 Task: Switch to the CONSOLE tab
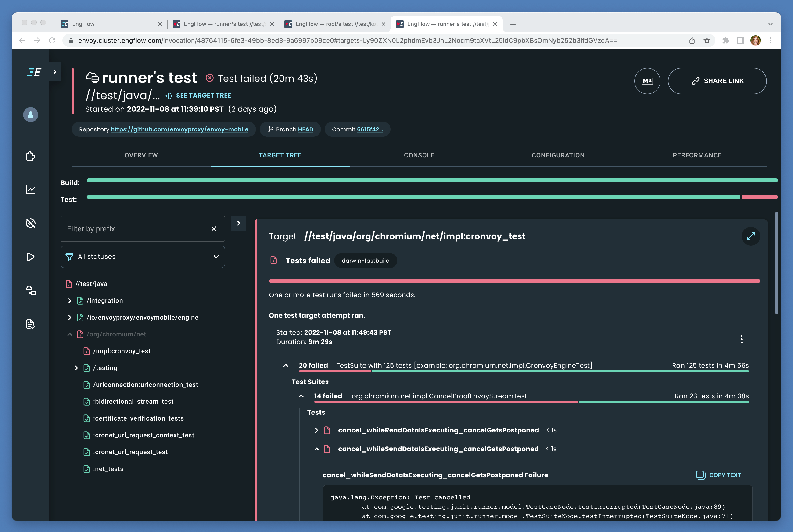click(x=419, y=155)
